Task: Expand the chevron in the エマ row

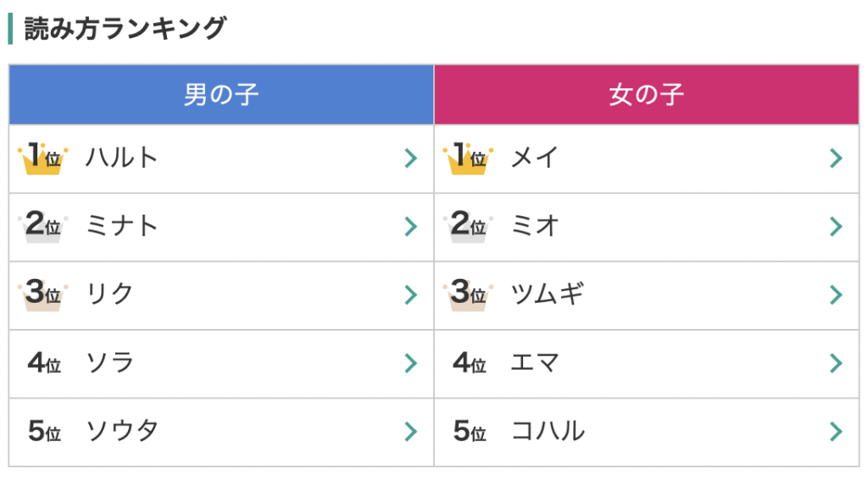Action: [x=836, y=364]
